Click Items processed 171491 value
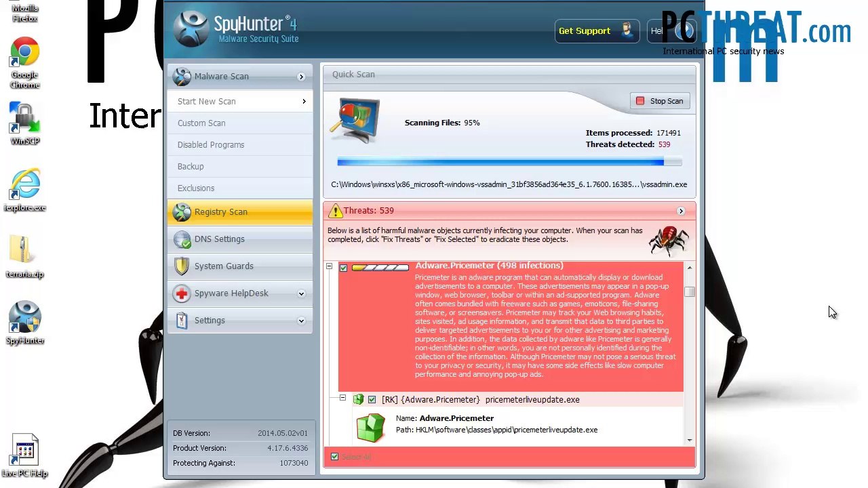Screen dimensions: 868x488 tap(669, 133)
